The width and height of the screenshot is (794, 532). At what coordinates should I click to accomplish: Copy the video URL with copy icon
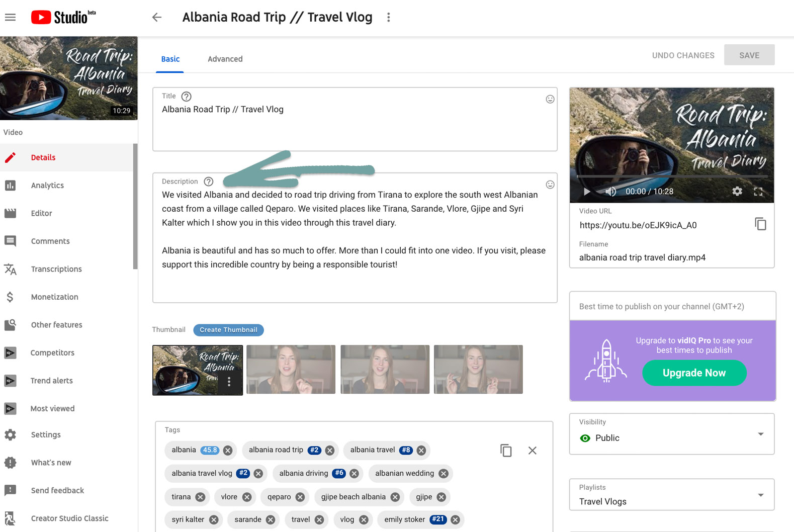coord(760,224)
